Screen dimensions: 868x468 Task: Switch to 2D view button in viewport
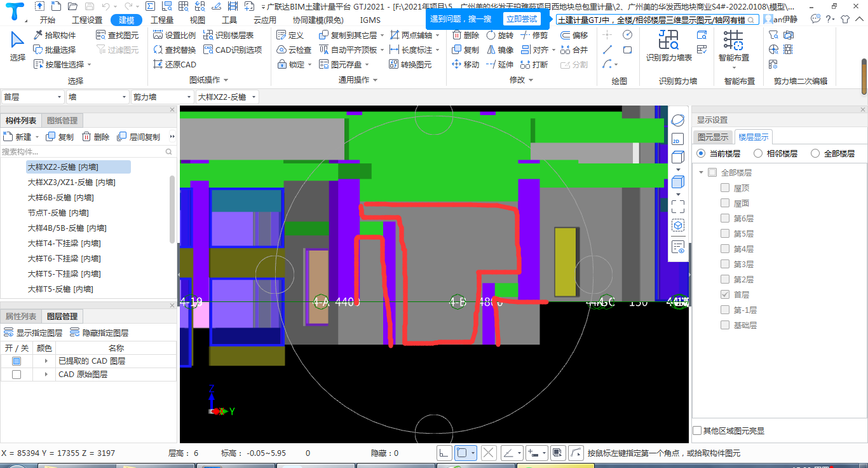[677, 139]
